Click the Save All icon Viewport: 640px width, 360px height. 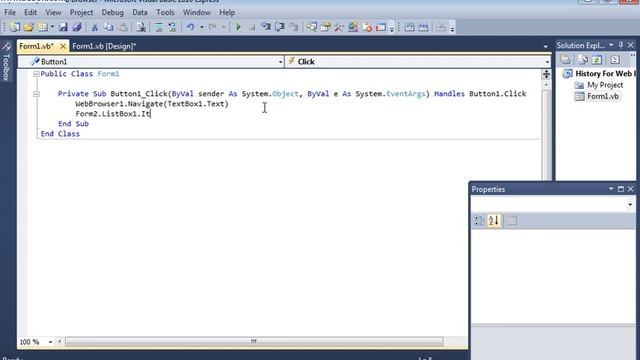pos(77,27)
